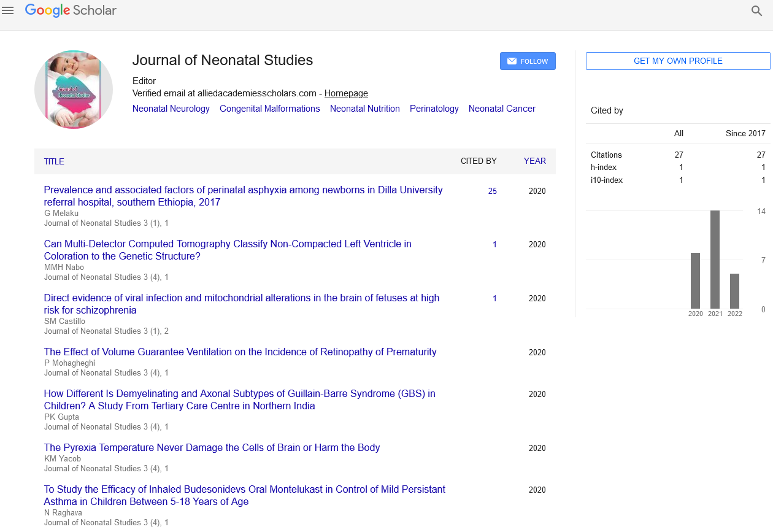Open the Homepage link
The height and width of the screenshot is (532, 773).
pyautogui.click(x=346, y=93)
